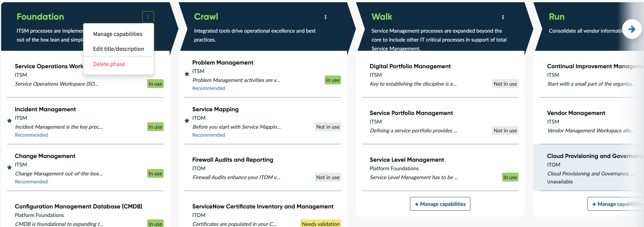Open the Service Mapping capability

215,109
